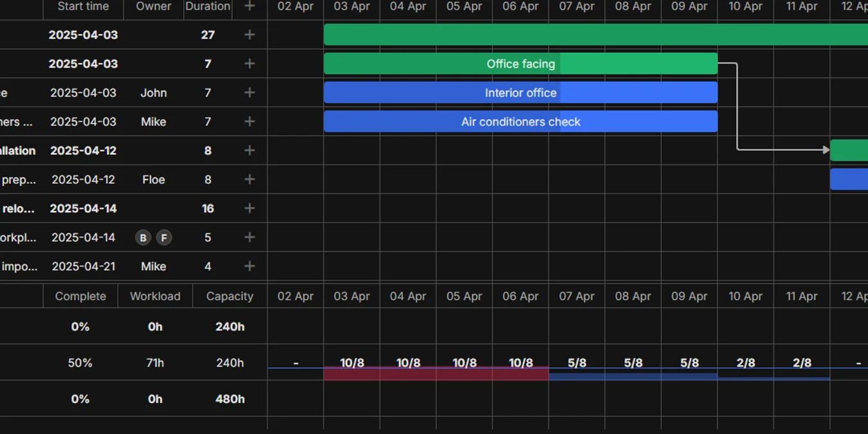Screen dimensions: 868x434
Task: Add a subtask to the 27-day duration row
Action: coord(250,35)
